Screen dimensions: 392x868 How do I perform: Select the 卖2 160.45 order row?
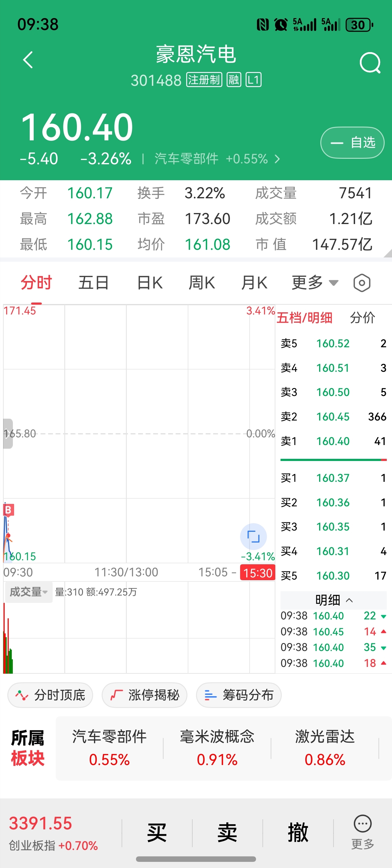tap(334, 417)
